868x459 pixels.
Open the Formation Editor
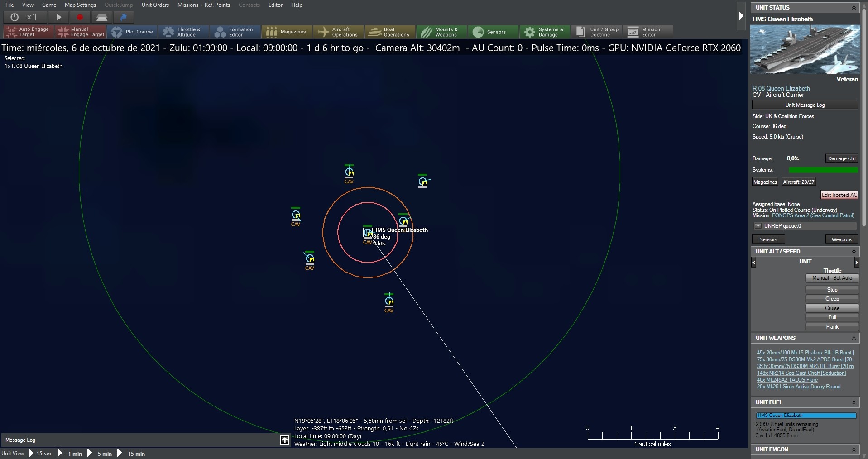pyautogui.click(x=235, y=32)
